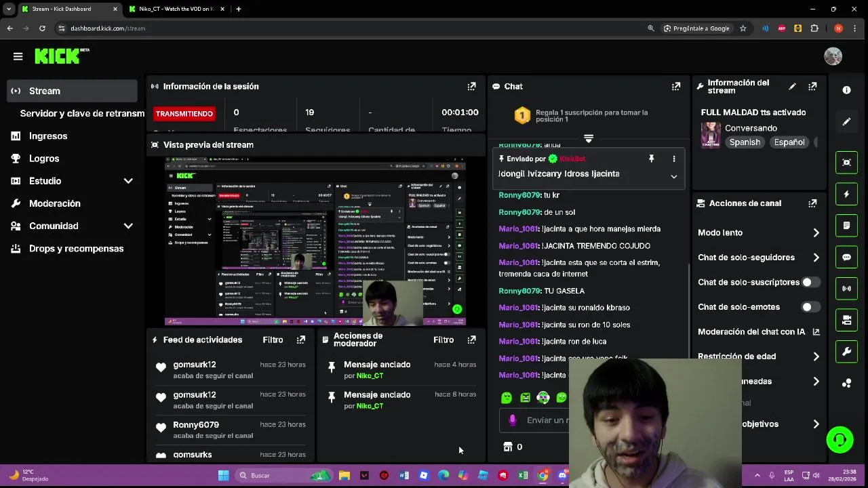
Task: Open moderator actions Filtro dropdown
Action: pos(443,340)
